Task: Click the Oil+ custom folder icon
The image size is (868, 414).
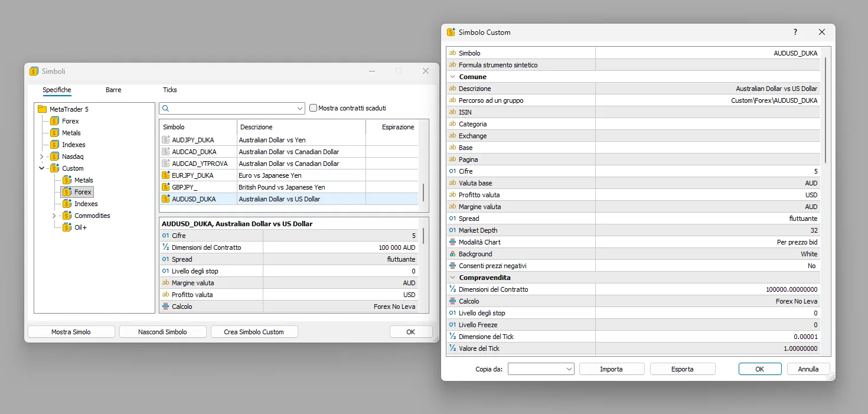Action: pyautogui.click(x=67, y=227)
